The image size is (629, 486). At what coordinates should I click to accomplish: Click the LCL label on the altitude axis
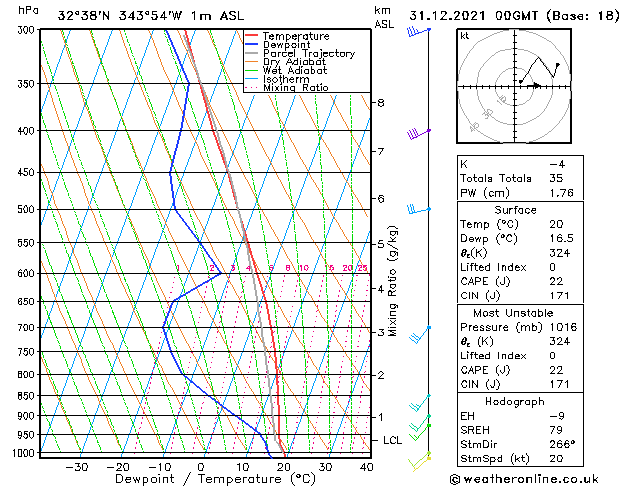394,440
